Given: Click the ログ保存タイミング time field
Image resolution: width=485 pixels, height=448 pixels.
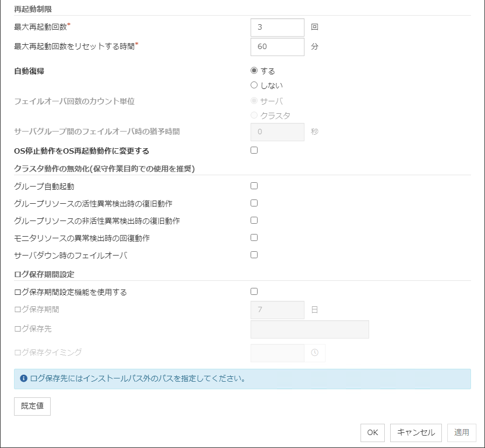Looking at the screenshot, I should click(278, 353).
